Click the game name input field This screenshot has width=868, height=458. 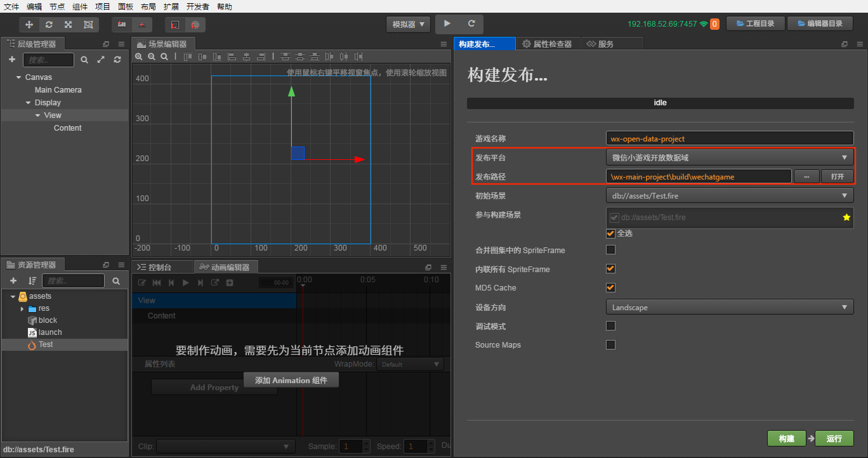[730, 138]
